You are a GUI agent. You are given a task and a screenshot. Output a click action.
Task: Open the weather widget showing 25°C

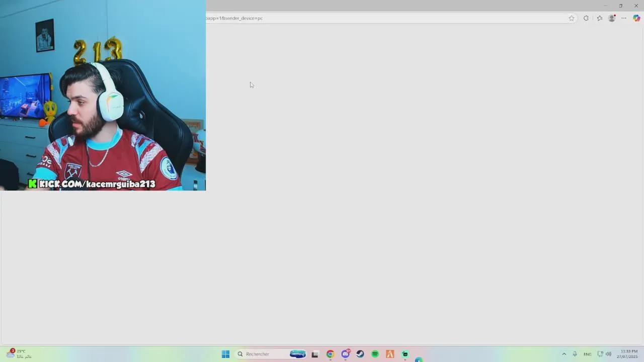coord(19,353)
